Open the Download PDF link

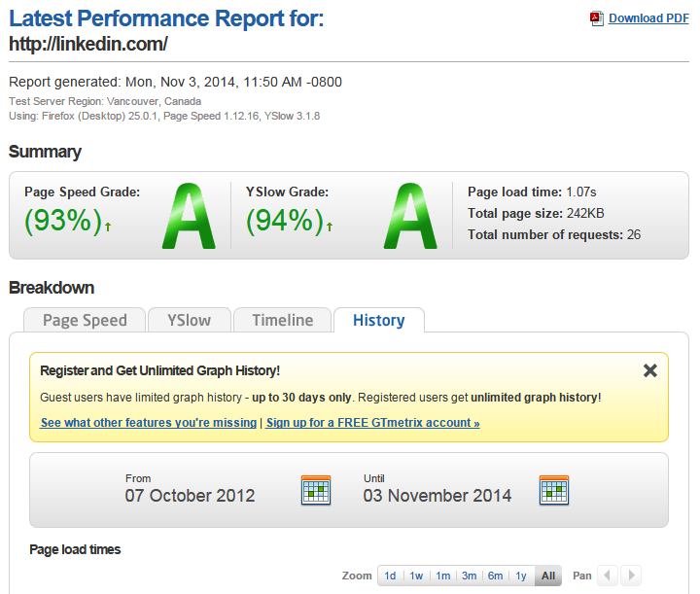(648, 18)
